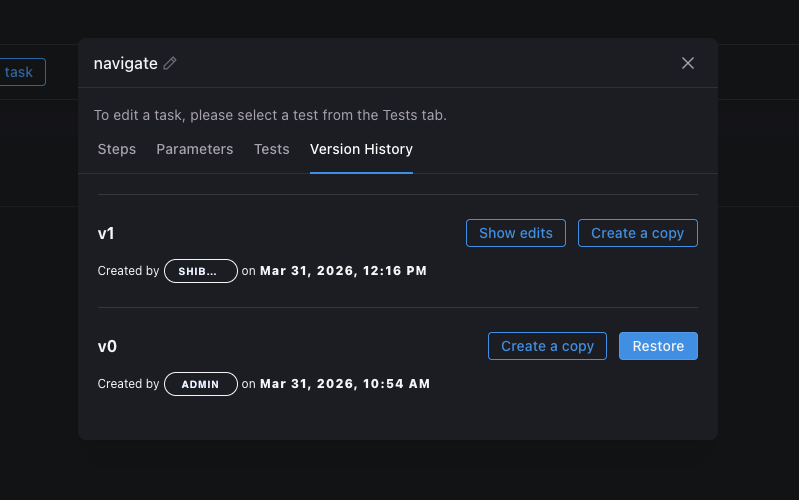Click the navigate task title
Screen dimensions: 799x500
point(125,64)
